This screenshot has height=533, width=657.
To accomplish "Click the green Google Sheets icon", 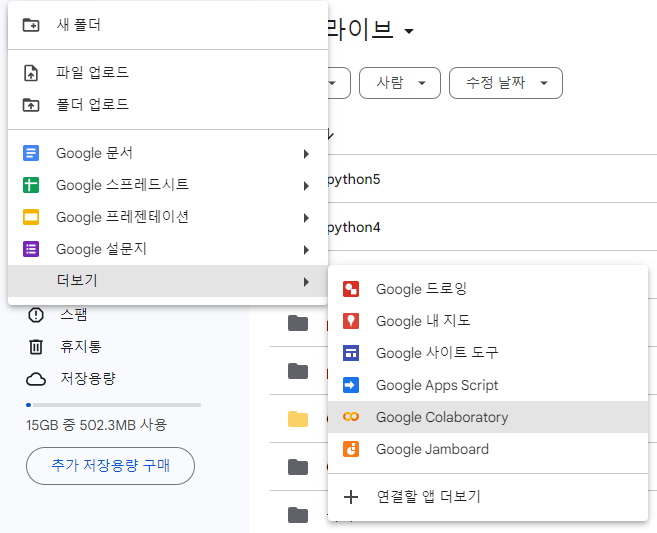I will coord(31,185).
